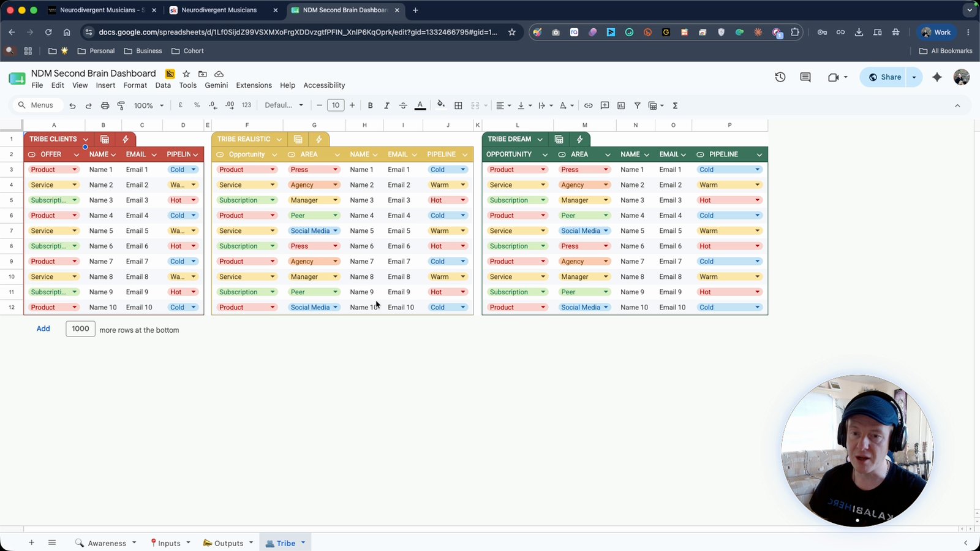
Task: Toggle strikethrough formatting
Action: pos(403,105)
